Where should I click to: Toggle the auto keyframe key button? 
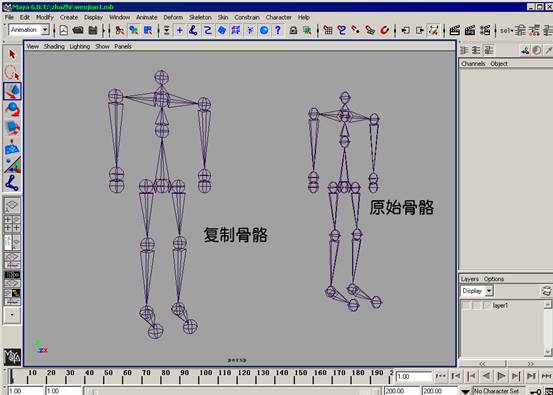535,391
